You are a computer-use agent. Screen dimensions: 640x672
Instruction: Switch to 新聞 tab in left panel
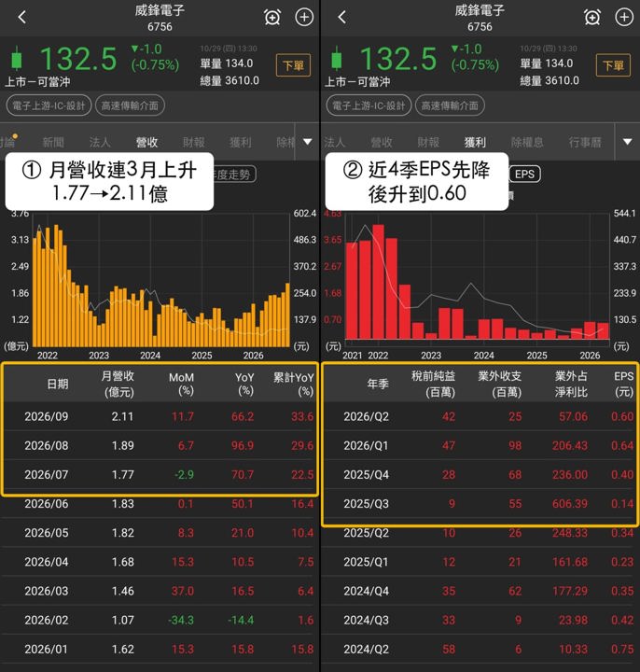[x=53, y=142]
